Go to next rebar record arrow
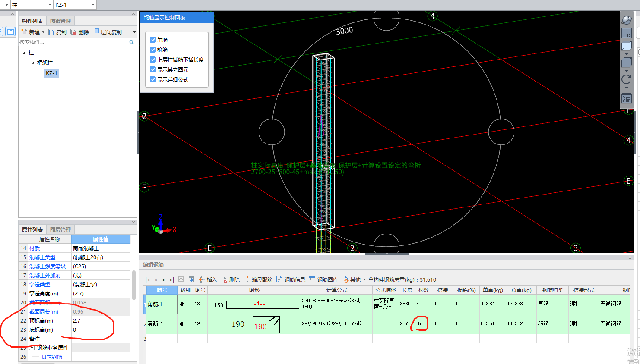The image size is (640, 364). pos(163,280)
